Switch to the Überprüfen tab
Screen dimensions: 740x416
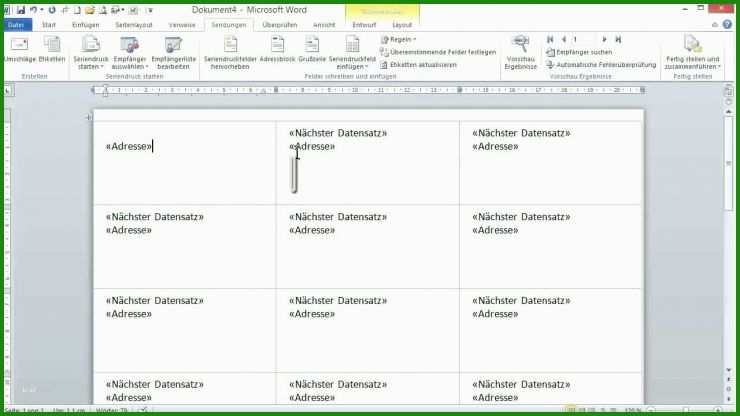point(279,25)
